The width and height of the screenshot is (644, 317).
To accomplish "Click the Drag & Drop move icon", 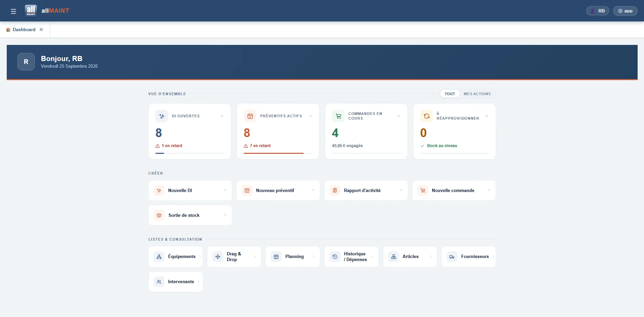I will (218, 257).
